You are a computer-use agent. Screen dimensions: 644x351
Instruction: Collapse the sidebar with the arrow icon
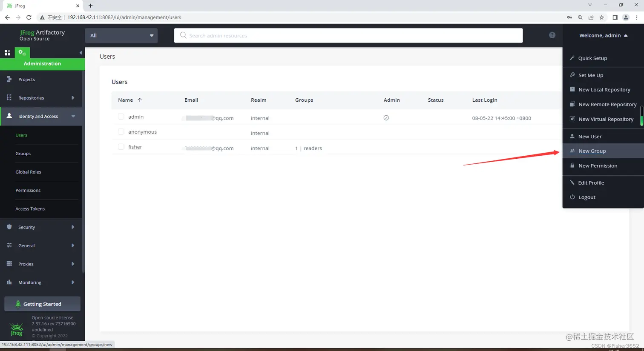coord(80,53)
